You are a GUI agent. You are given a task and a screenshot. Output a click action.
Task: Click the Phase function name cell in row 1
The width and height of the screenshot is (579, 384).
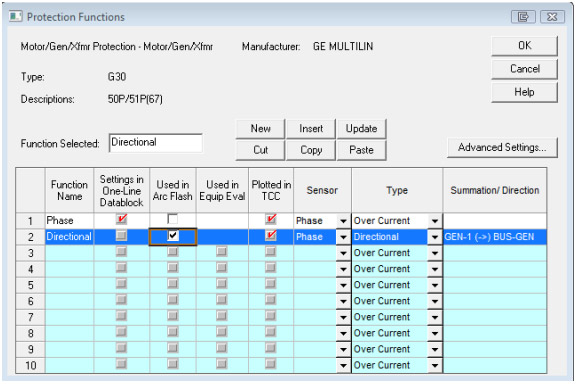click(x=69, y=221)
